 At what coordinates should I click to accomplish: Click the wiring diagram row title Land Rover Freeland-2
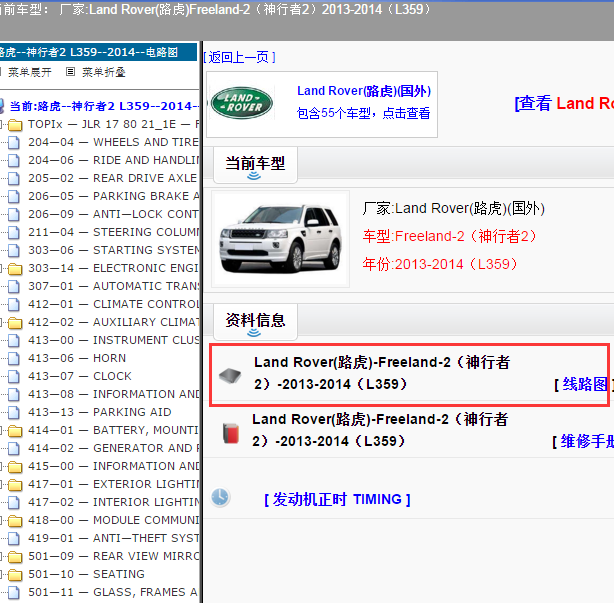click(x=381, y=374)
